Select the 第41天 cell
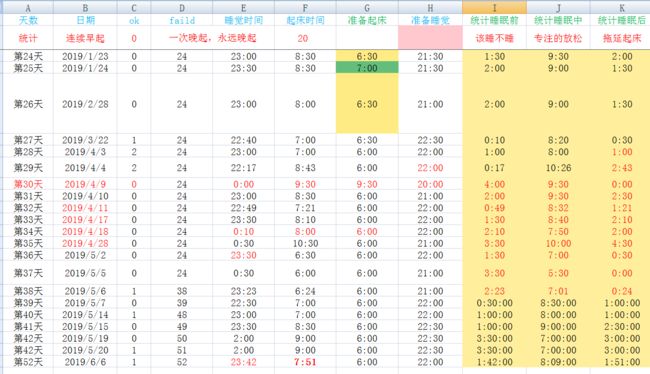 tap(28, 327)
